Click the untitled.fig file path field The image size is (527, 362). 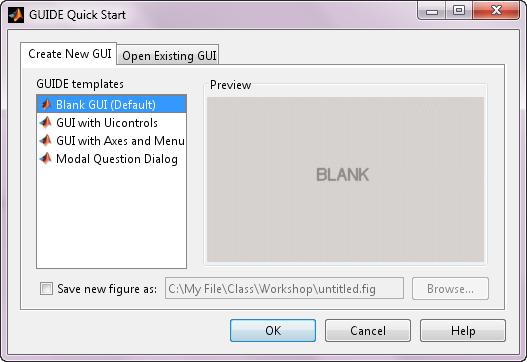click(284, 289)
